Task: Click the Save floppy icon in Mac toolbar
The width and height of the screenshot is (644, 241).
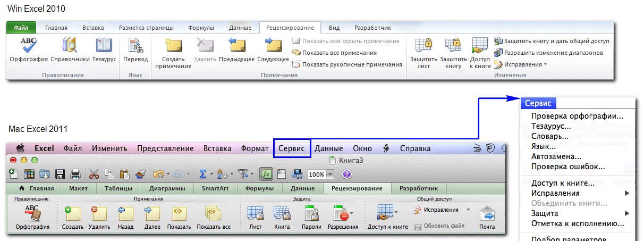Action: 60,173
